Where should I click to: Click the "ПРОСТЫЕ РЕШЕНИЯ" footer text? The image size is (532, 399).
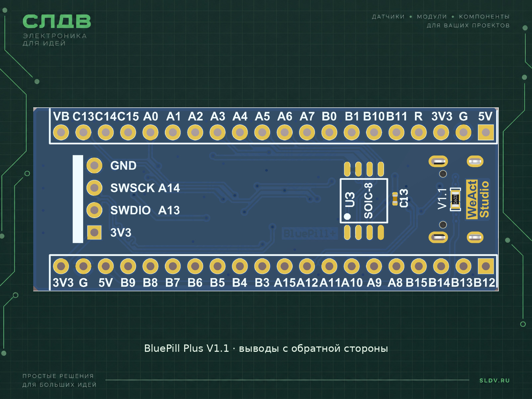[58, 376]
